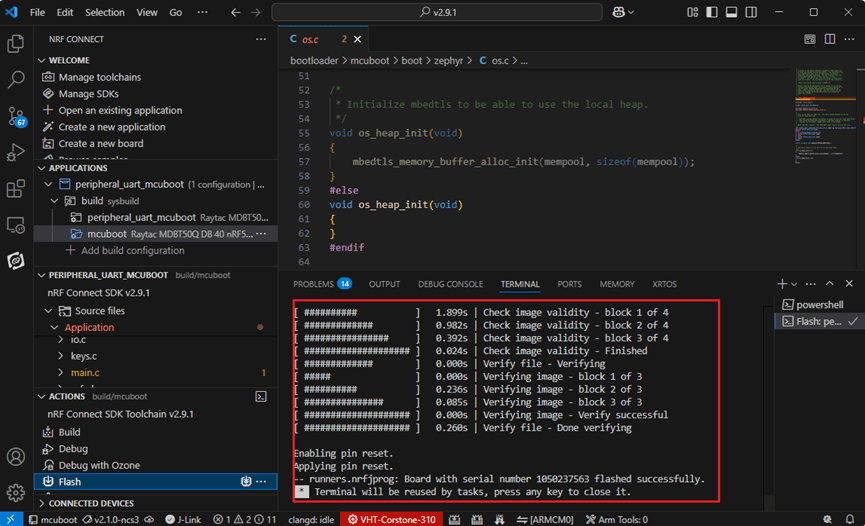Click Create a new application link
865x526 pixels.
point(111,127)
